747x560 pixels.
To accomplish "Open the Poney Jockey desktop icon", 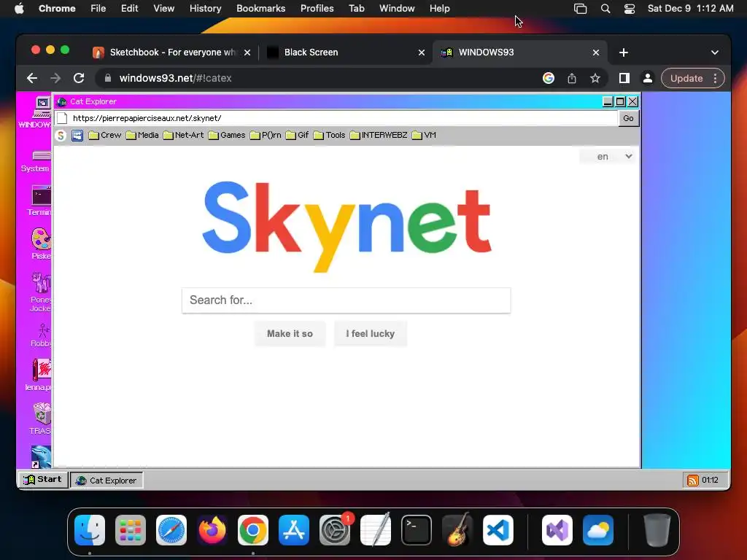I will [41, 292].
